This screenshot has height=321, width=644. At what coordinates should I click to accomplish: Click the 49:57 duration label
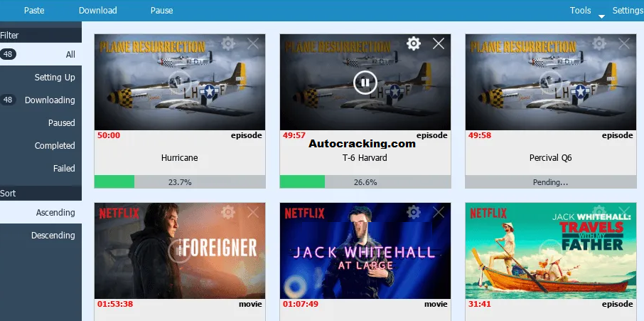pos(294,135)
